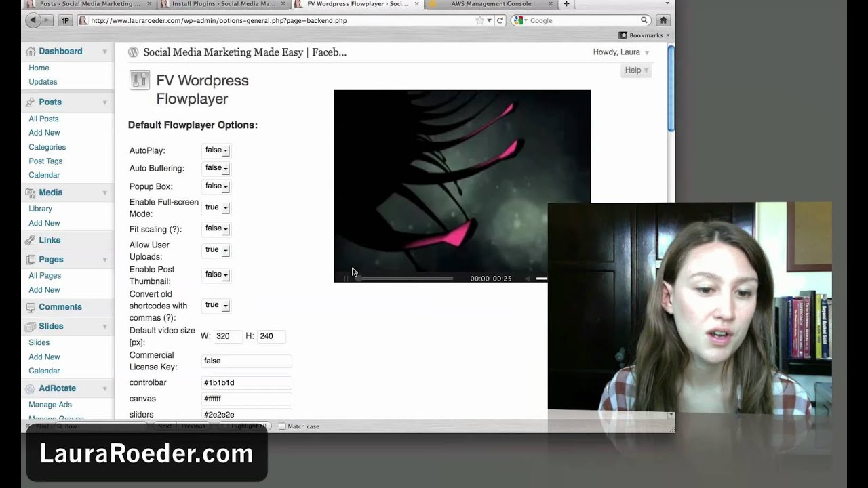Click the site favicon in the address bar

[x=83, y=20]
